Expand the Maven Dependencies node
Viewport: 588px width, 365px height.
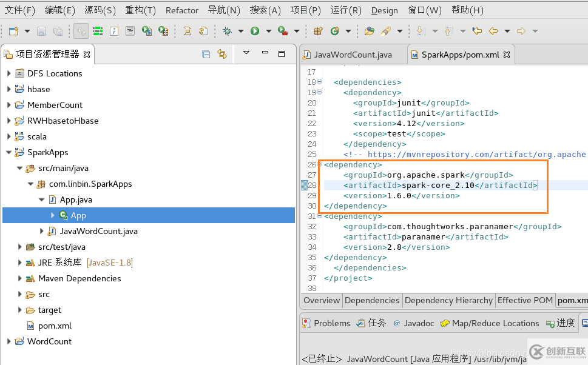[20, 278]
